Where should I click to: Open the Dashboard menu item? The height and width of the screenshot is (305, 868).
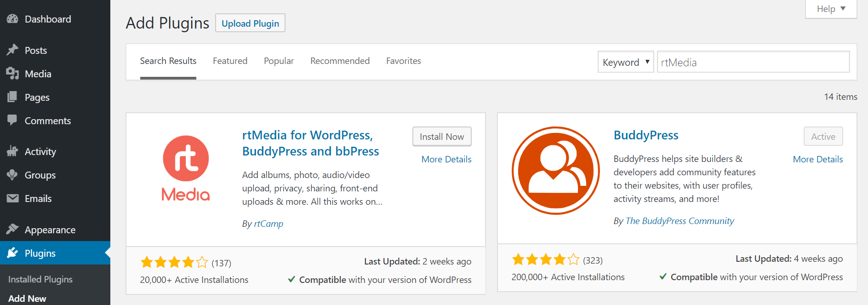click(x=55, y=19)
